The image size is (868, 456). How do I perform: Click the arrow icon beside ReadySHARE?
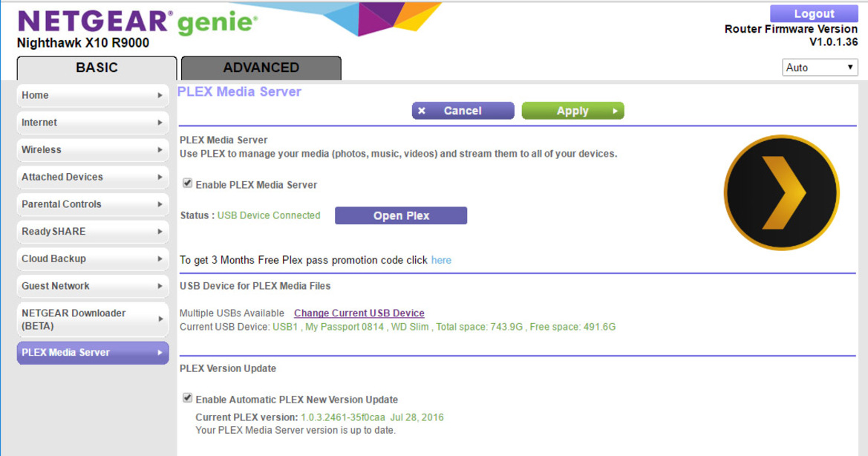pyautogui.click(x=160, y=231)
